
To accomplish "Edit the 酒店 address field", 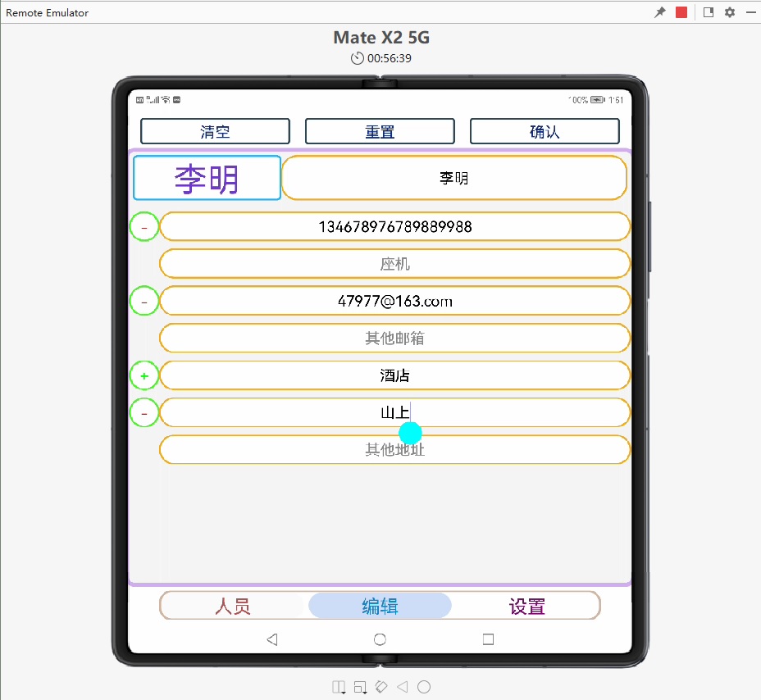I will [x=394, y=375].
